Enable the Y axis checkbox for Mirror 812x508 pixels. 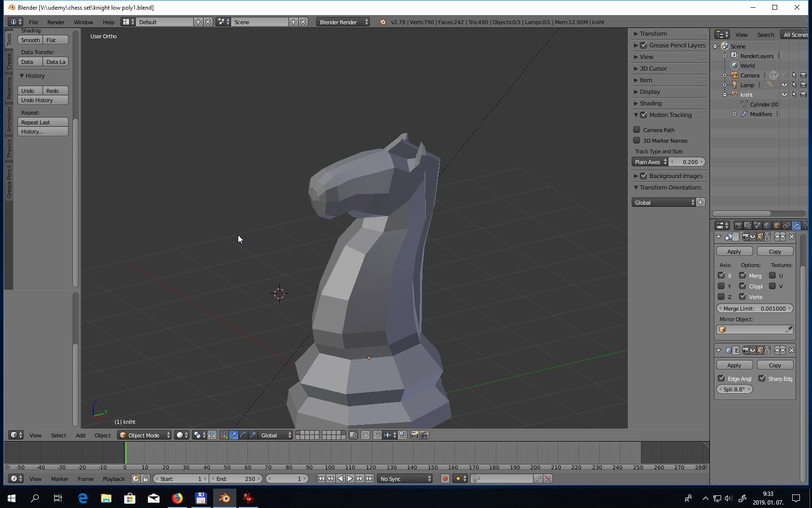point(721,286)
